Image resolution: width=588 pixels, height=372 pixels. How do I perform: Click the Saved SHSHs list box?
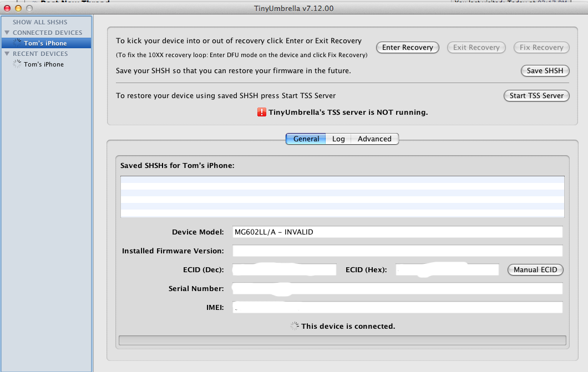point(342,197)
